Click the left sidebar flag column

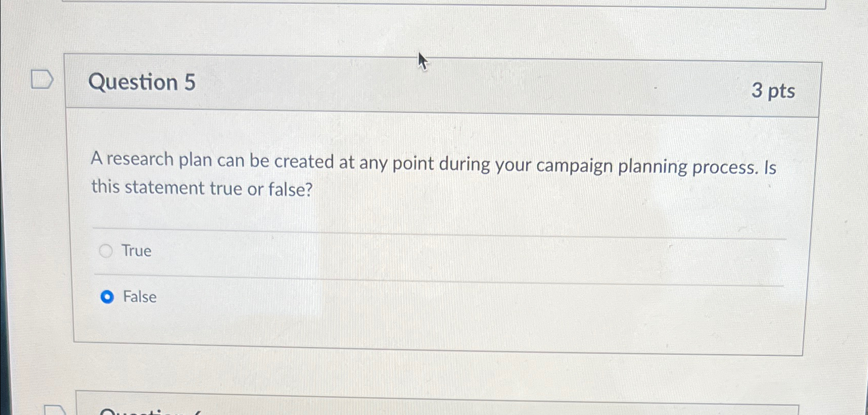click(43, 204)
